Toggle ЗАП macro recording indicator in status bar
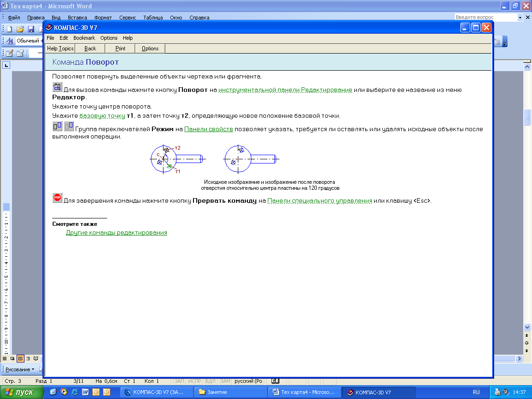The height and width of the screenshot is (399, 532). [179, 381]
